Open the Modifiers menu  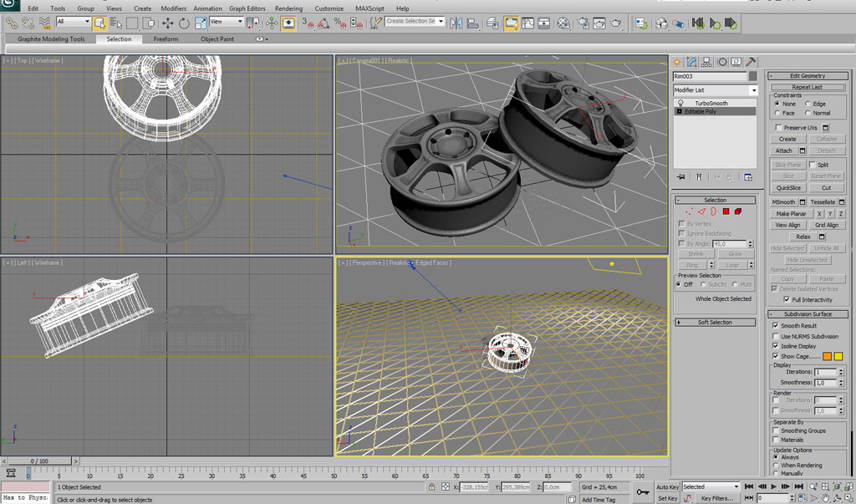pyautogui.click(x=174, y=8)
